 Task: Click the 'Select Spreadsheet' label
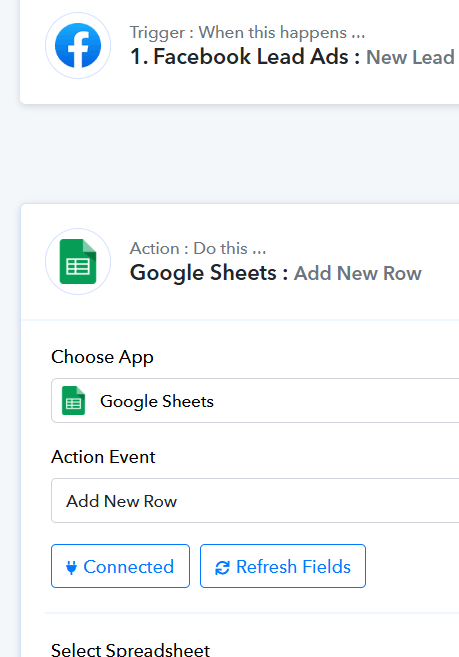[130, 649]
